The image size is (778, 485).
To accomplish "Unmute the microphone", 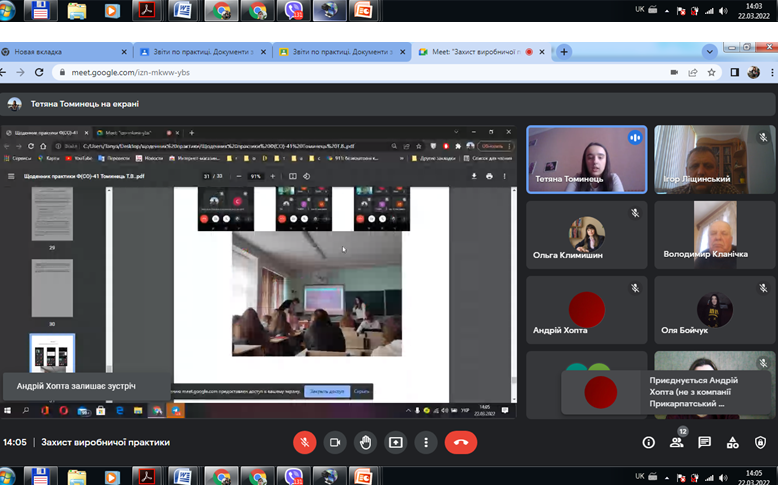I will (305, 442).
